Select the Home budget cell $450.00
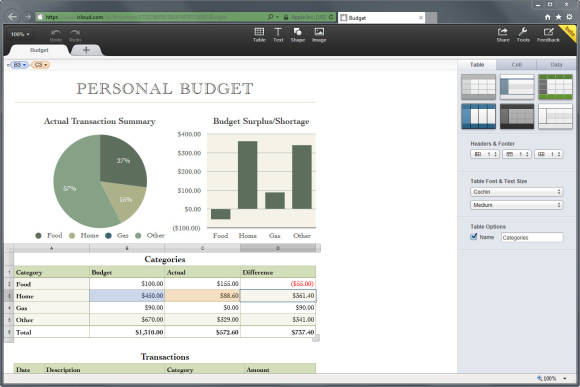 [127, 296]
